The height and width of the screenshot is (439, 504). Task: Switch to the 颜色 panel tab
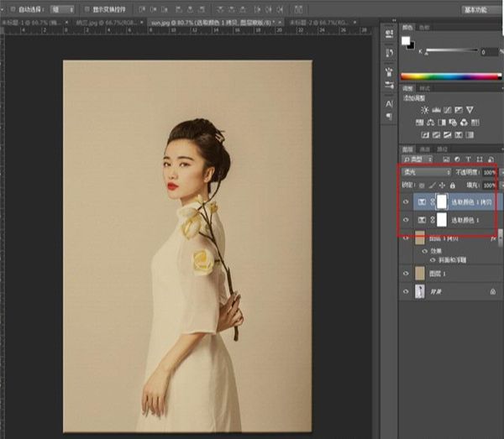407,28
